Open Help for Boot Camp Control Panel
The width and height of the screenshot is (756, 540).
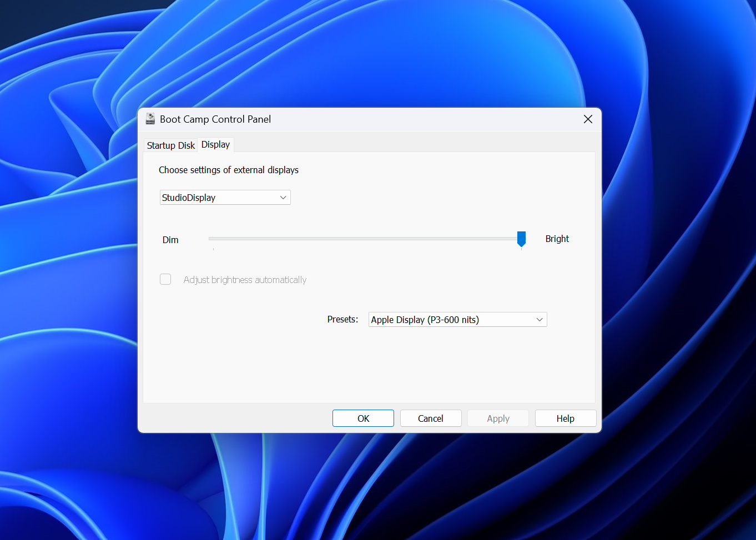coord(565,418)
